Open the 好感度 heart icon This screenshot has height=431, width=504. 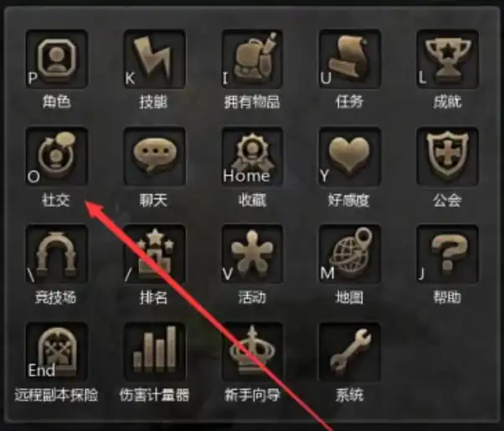(x=350, y=156)
